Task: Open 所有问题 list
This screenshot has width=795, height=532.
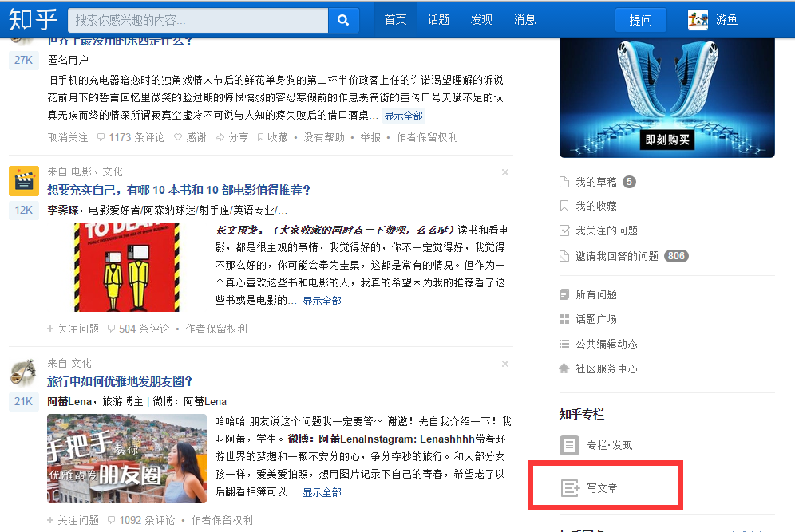Action: point(588,294)
